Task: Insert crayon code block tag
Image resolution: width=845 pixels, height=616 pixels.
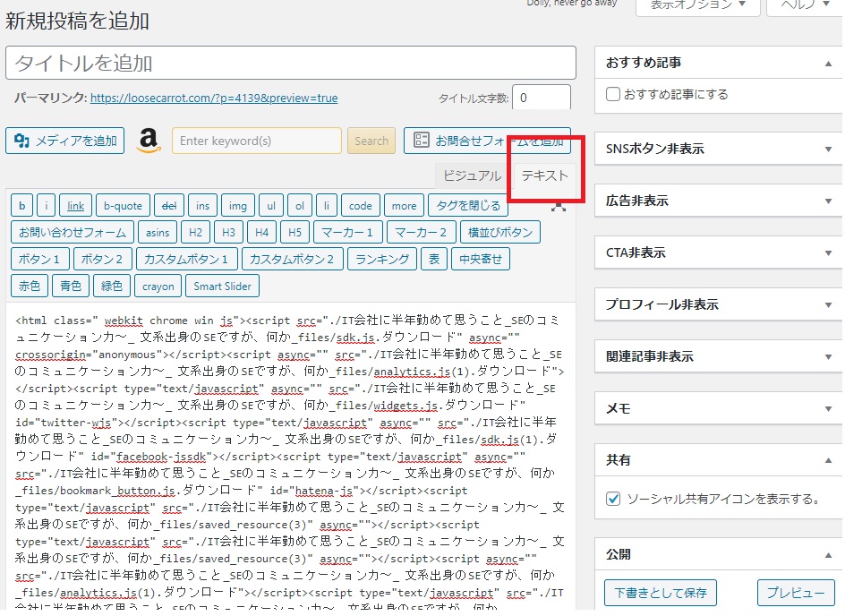Action: (158, 287)
